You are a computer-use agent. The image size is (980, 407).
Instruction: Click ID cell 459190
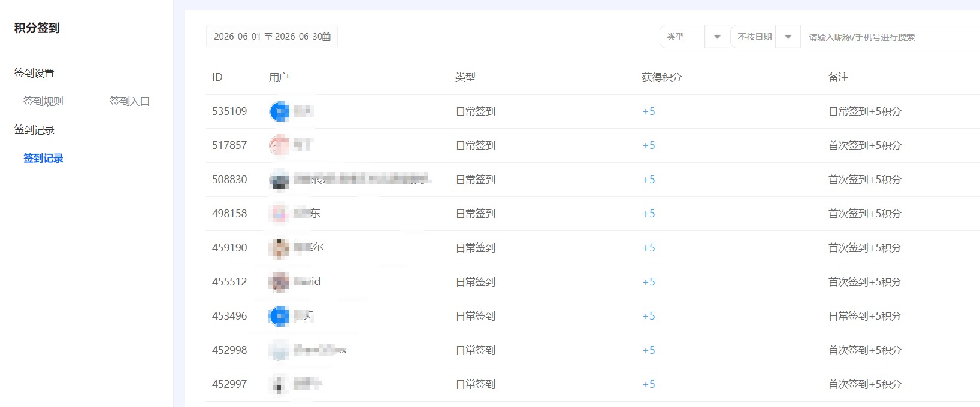pyautogui.click(x=229, y=248)
